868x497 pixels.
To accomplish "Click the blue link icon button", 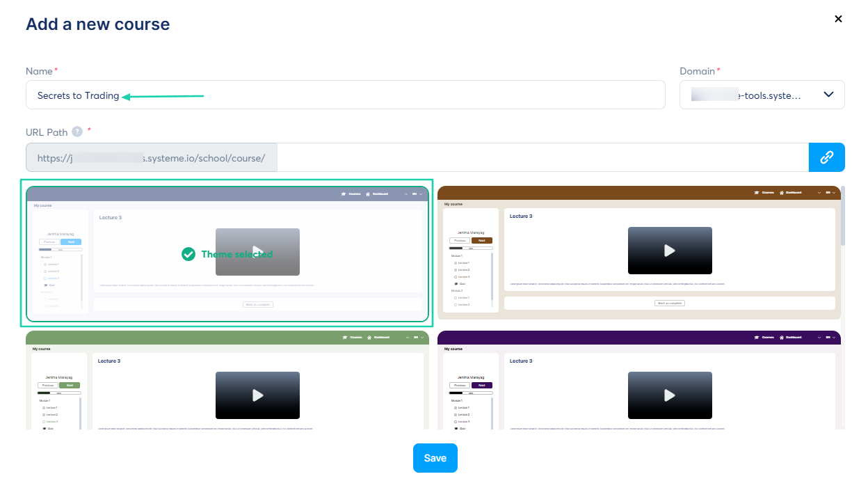I will [827, 157].
